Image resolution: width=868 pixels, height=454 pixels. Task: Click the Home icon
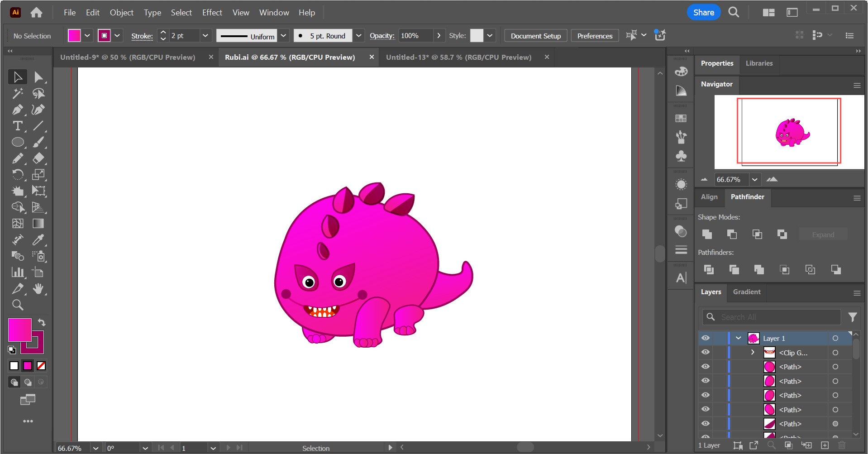36,13
